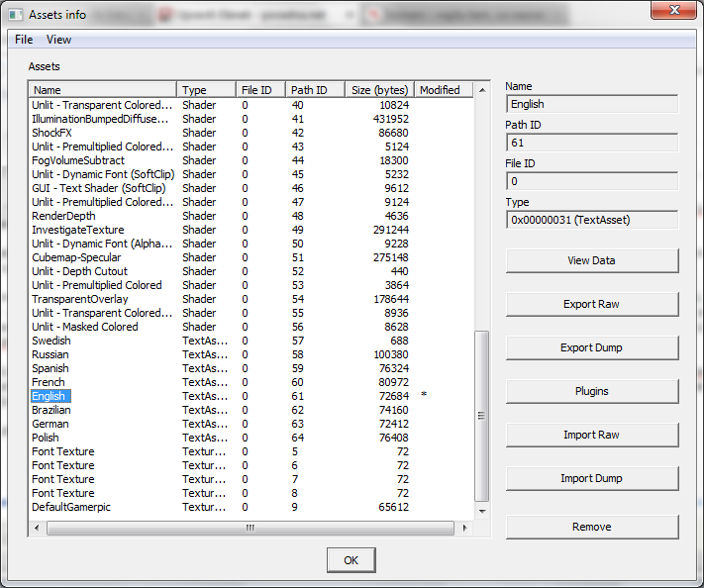
Task: Sort by Size (bytes) column header
Action: [379, 90]
